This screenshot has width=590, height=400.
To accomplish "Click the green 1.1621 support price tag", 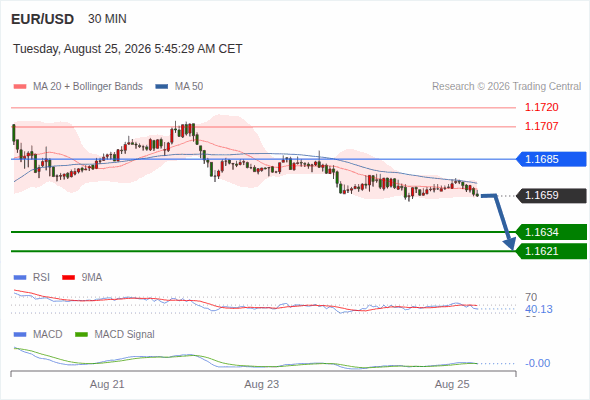I will point(552,251).
